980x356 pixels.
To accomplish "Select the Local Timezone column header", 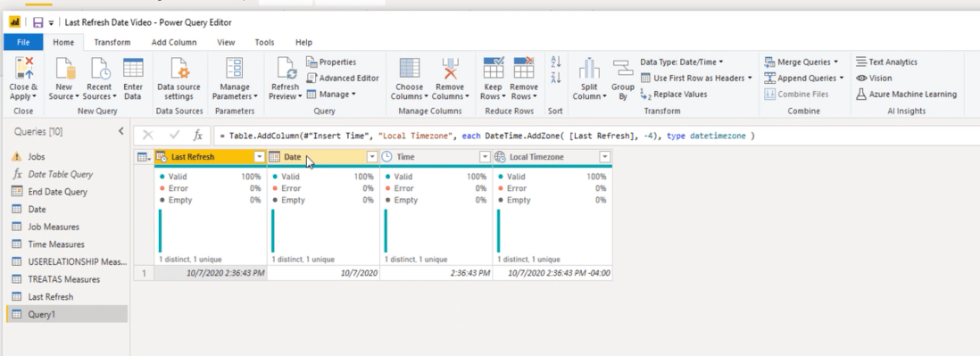I will point(552,157).
